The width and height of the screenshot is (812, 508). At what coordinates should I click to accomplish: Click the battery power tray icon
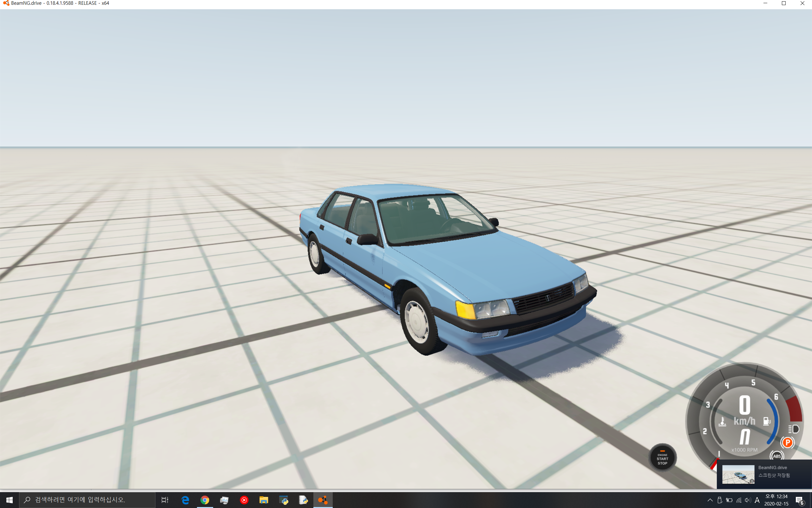tap(729, 500)
